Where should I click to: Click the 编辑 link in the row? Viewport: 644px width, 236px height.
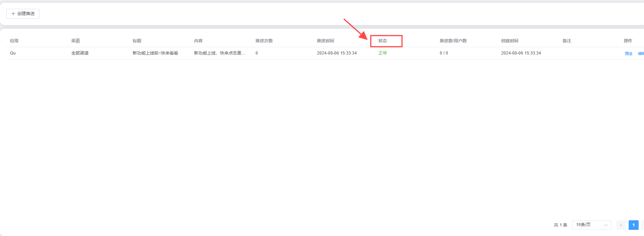coord(641,53)
